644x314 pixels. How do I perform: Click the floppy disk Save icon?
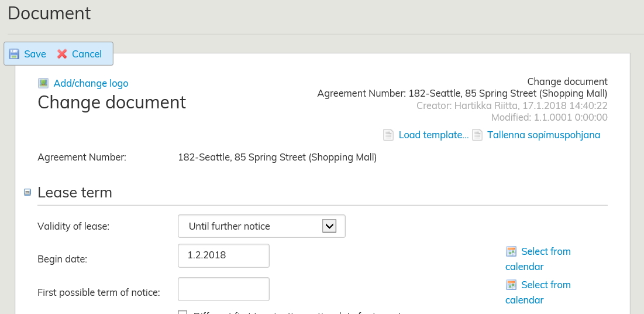(x=14, y=54)
